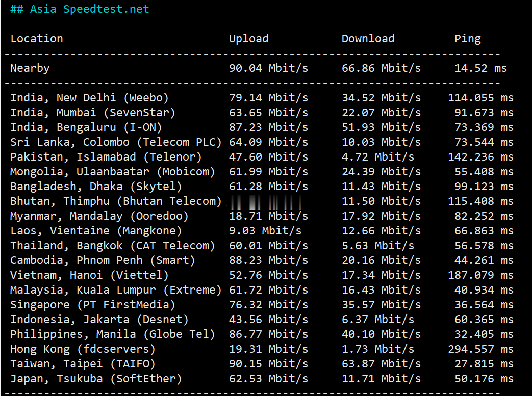Click "Cambodia, Phnom Penh (Smart)" location

pyautogui.click(x=103, y=260)
